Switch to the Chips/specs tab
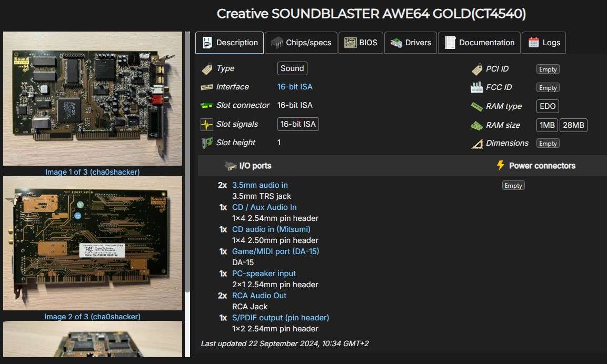607x364 pixels. (301, 42)
